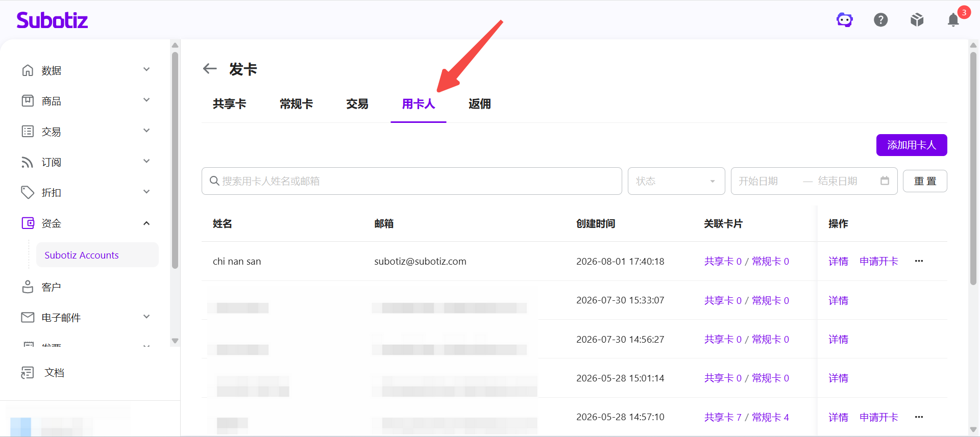The image size is (980, 437).
Task: Expand the 折扣 sidebar menu
Action: click(146, 192)
